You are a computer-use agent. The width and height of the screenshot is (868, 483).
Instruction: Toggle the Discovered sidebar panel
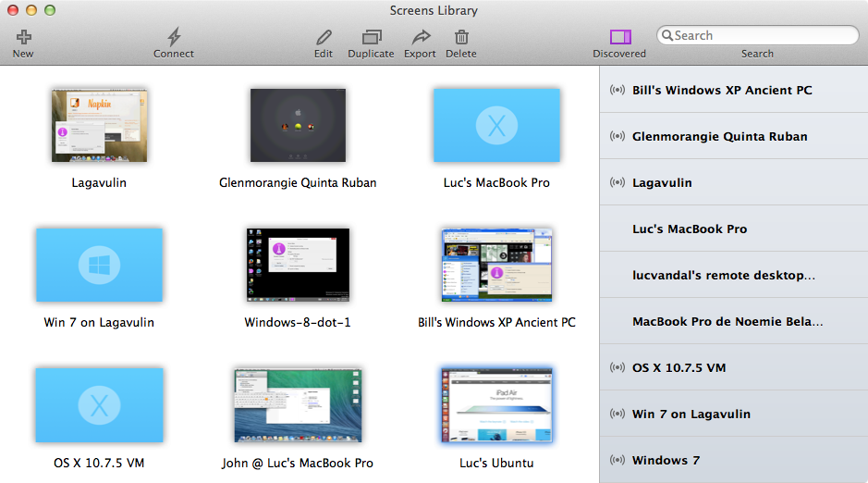coord(620,37)
